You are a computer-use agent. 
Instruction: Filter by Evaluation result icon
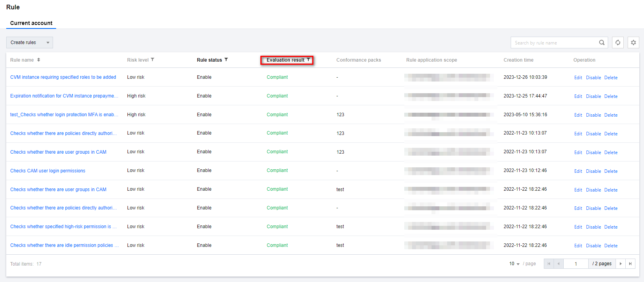click(x=308, y=60)
